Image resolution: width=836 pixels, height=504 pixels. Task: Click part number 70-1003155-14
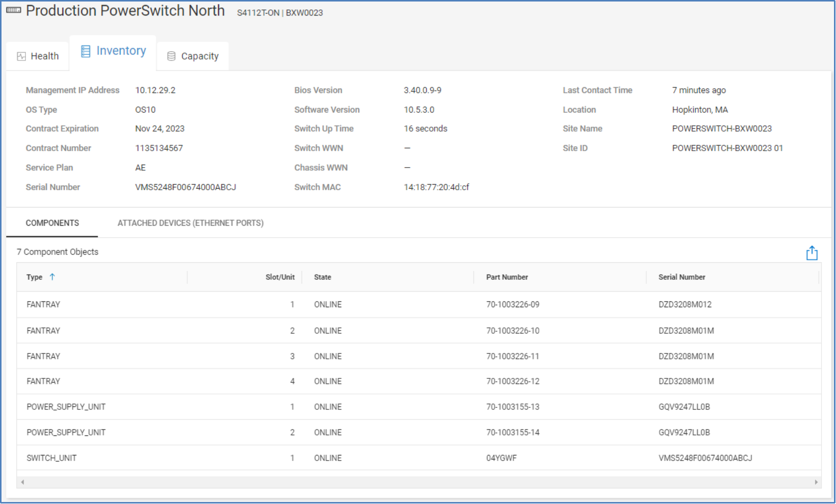point(512,432)
